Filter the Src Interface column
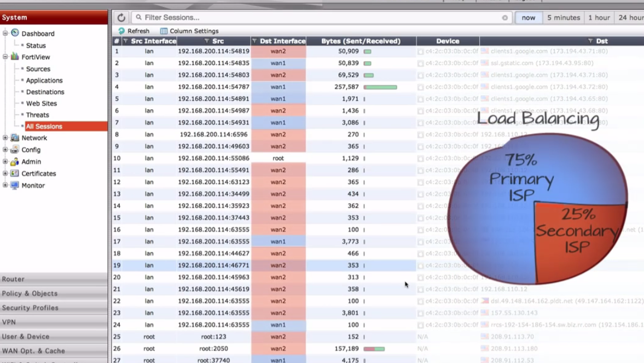 [x=126, y=41]
